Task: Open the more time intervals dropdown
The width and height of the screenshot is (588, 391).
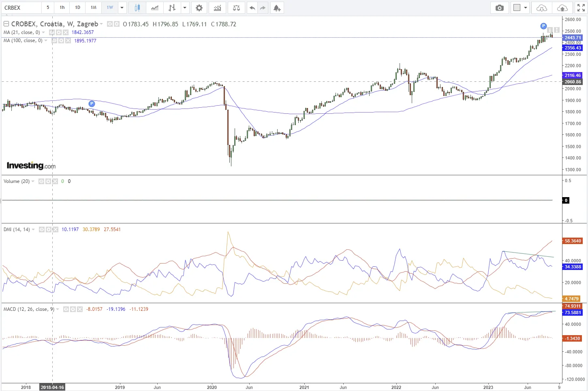Action: pyautogui.click(x=122, y=8)
